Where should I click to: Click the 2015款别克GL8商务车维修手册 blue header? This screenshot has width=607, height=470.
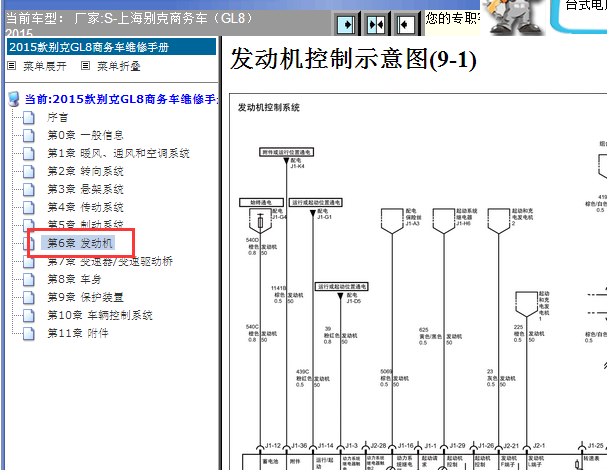[111, 47]
